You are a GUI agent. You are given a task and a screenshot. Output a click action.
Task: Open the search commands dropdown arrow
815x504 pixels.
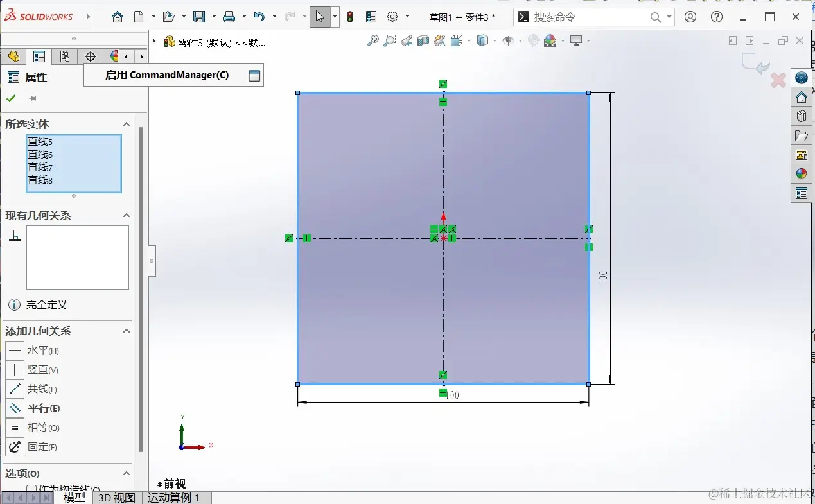[x=669, y=17]
